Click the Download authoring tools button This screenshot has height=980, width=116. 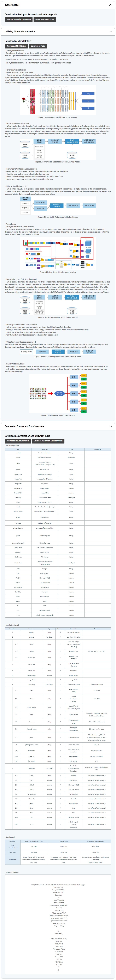click(x=45, y=19)
